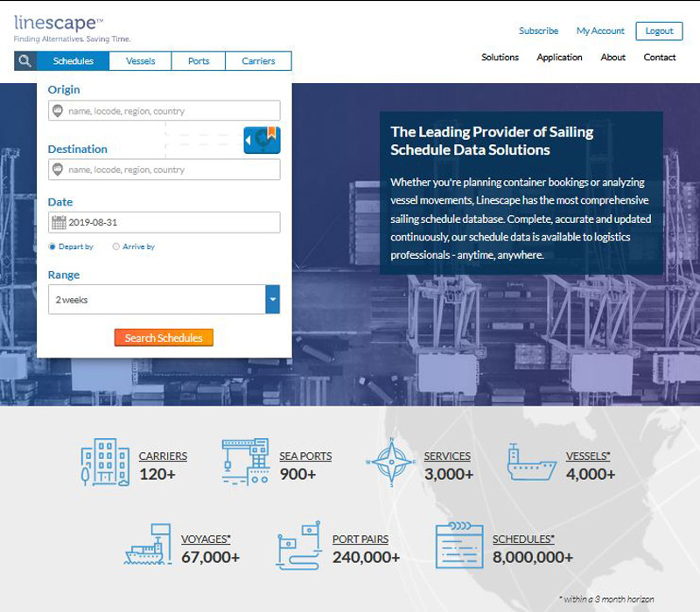Click the swap origin and destination icon

[x=262, y=140]
